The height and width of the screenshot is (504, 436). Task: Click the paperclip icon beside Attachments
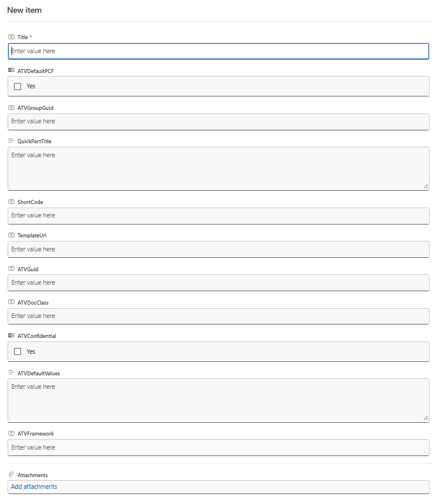(x=11, y=474)
